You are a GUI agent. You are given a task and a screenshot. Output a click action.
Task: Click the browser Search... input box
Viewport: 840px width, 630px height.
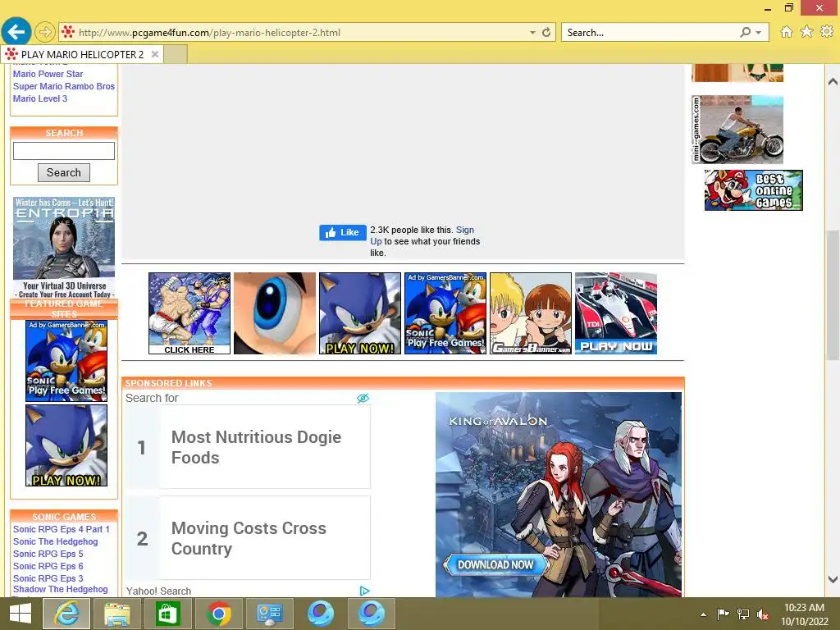pyautogui.click(x=651, y=33)
